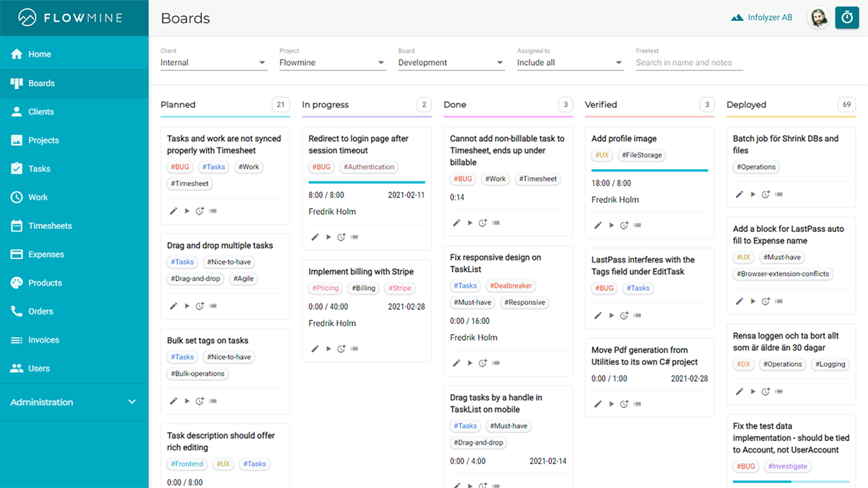Click the #Stripe tag

(399, 288)
